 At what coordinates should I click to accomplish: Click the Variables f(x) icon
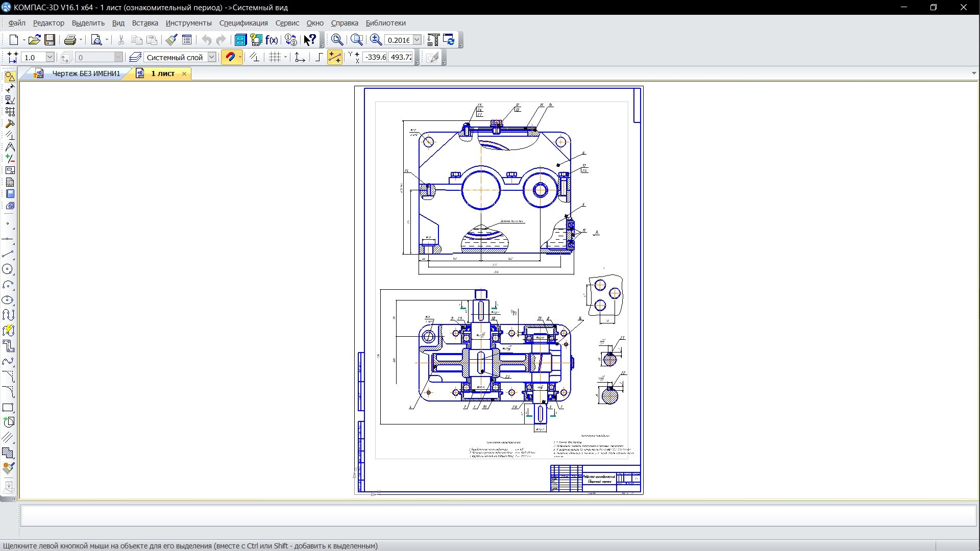pyautogui.click(x=272, y=40)
